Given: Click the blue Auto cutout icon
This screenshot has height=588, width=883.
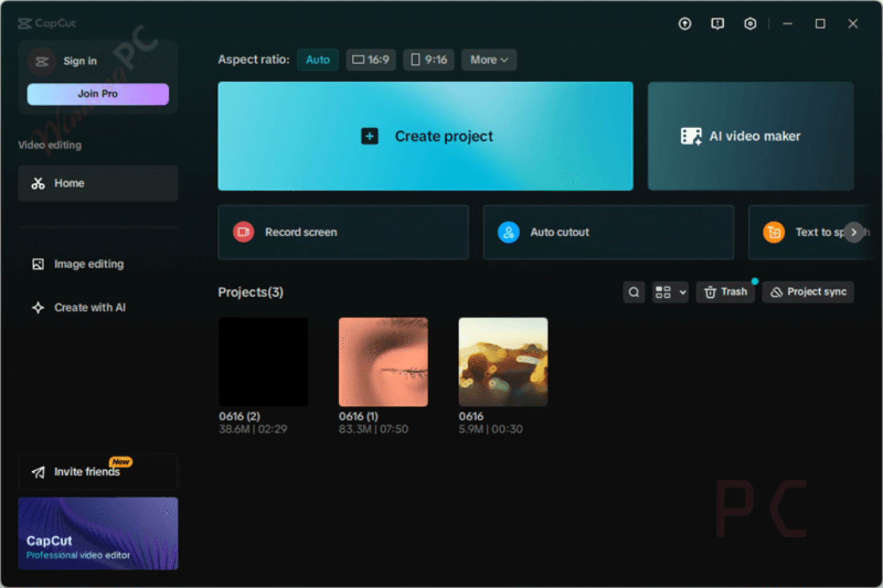Looking at the screenshot, I should [508, 232].
